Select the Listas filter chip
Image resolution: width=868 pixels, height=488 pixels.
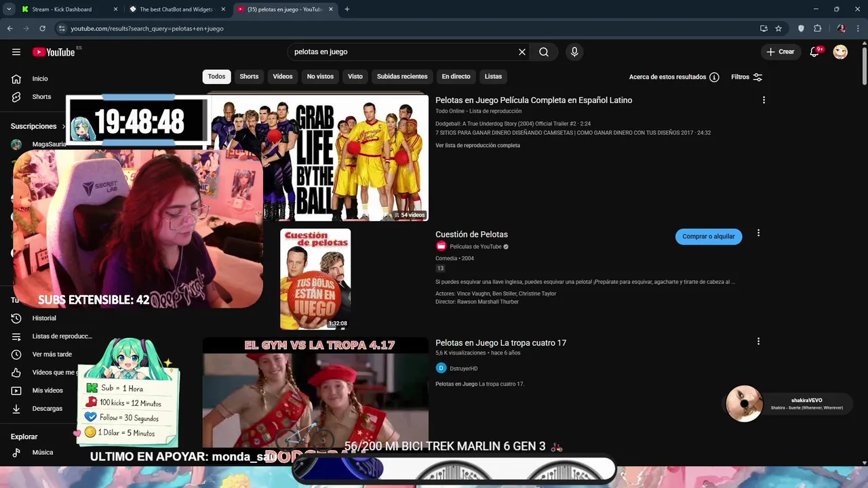[x=493, y=77]
